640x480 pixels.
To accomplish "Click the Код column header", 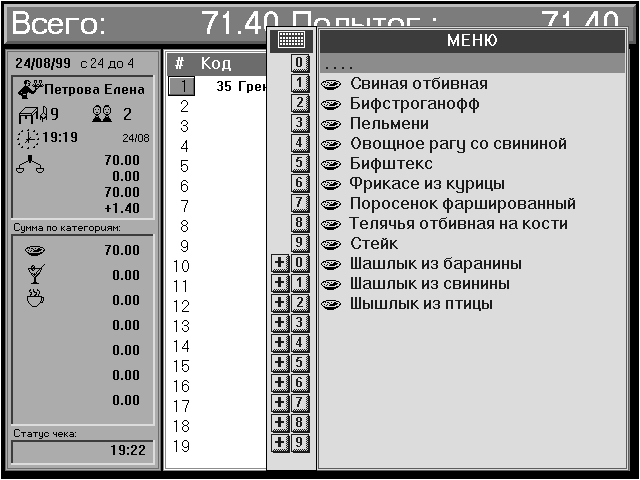I will pos(216,64).
